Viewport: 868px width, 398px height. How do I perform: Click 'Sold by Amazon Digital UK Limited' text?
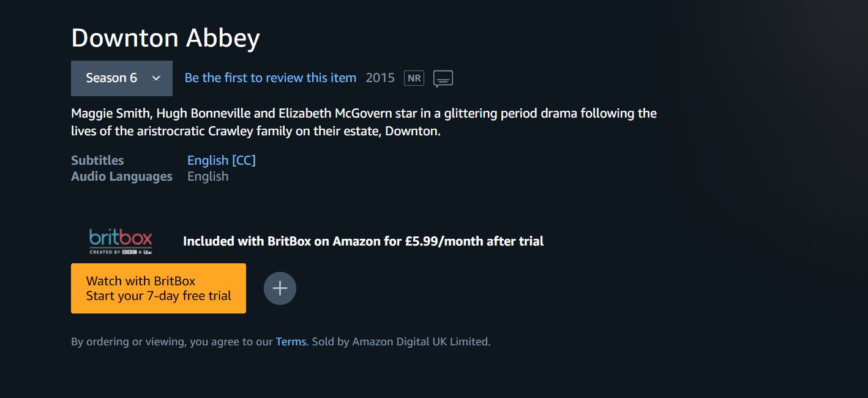click(401, 342)
